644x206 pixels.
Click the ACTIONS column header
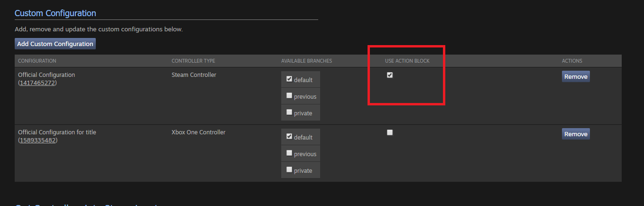572,61
